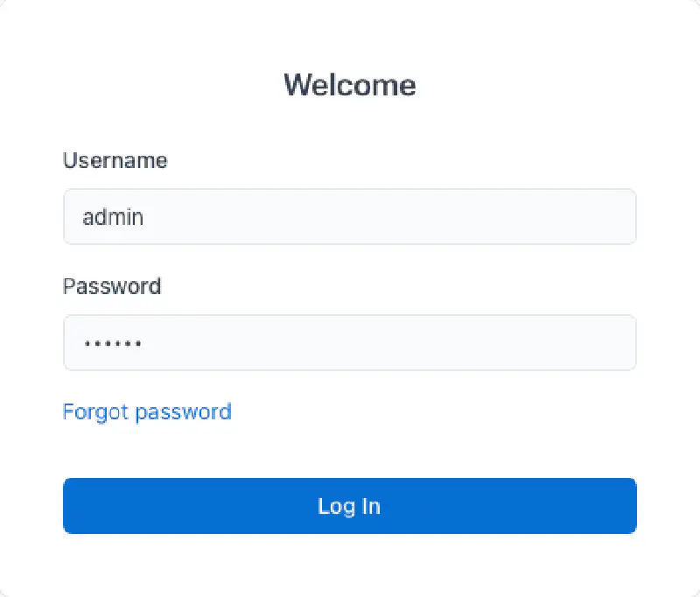Click the Username field label
The image size is (700, 597).
[x=115, y=160]
